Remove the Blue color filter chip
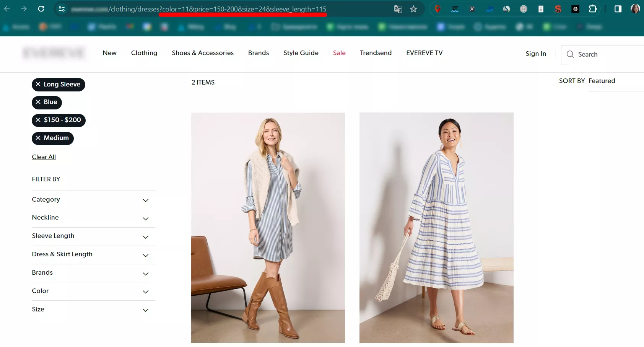Screen dimensions: 644x347 (x=47, y=102)
